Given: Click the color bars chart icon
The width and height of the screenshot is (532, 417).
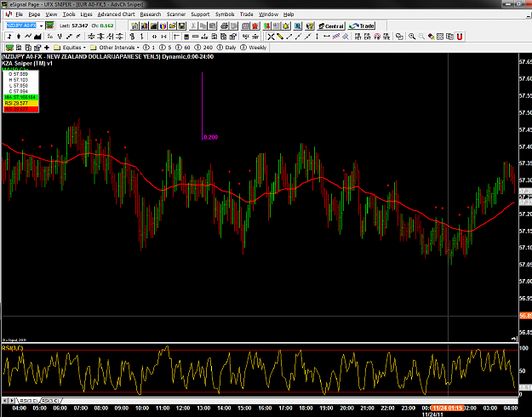Looking at the screenshot, I should pyautogui.click(x=186, y=37).
